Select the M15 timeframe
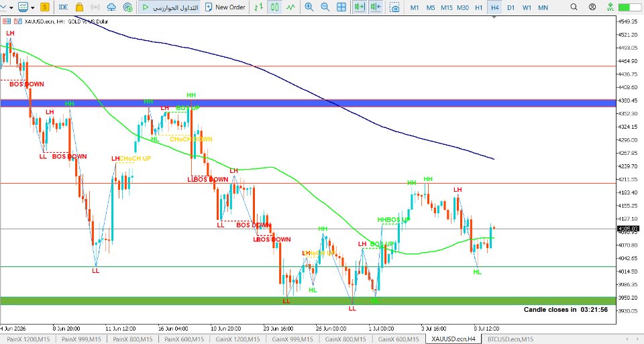This screenshot has width=644, height=344. pos(447,7)
